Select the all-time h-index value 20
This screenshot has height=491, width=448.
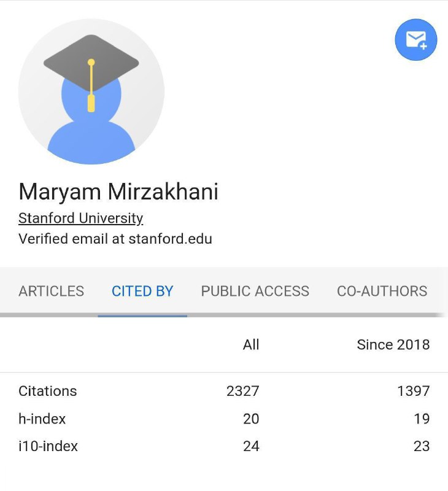click(251, 419)
